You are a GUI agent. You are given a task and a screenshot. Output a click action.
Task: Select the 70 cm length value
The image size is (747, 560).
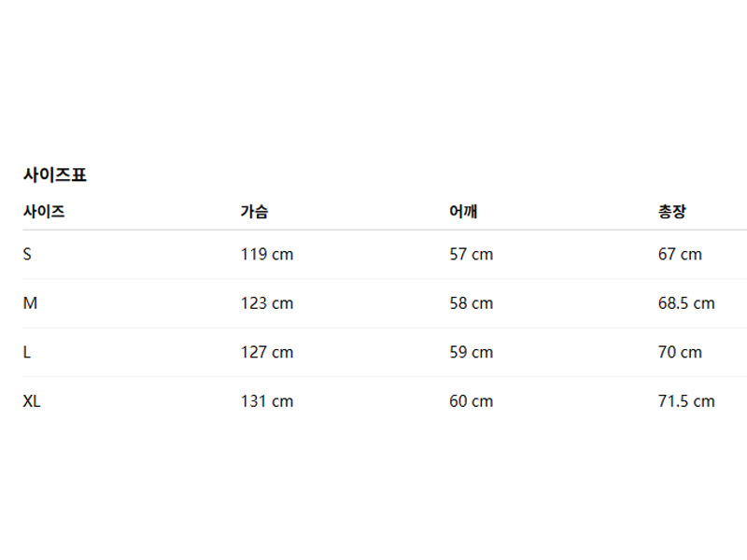680,352
